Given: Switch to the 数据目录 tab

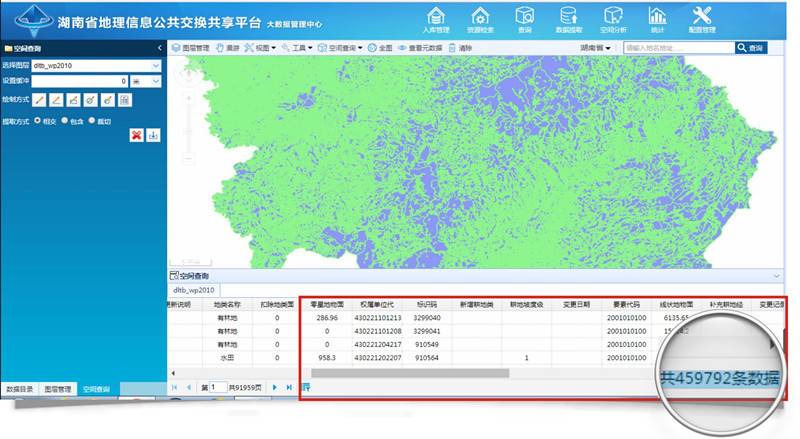Looking at the screenshot, I should [19, 387].
